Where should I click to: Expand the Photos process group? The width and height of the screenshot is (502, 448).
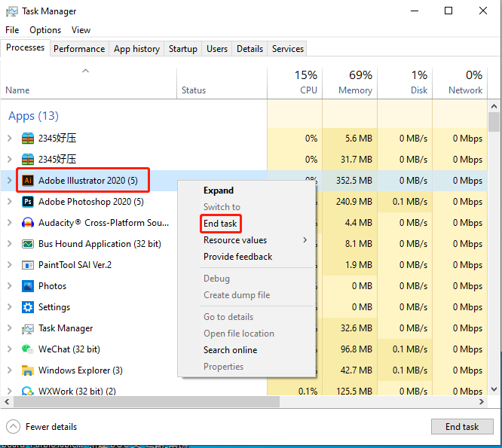coord(10,286)
